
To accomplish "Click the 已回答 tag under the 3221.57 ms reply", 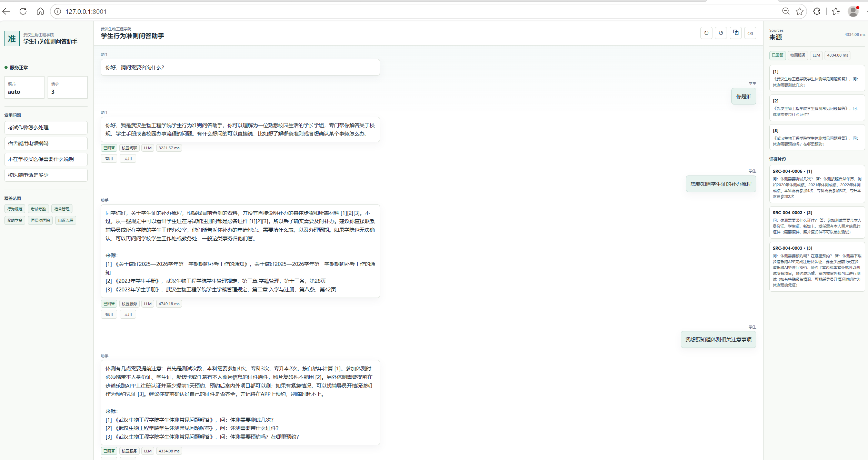I will tap(109, 148).
